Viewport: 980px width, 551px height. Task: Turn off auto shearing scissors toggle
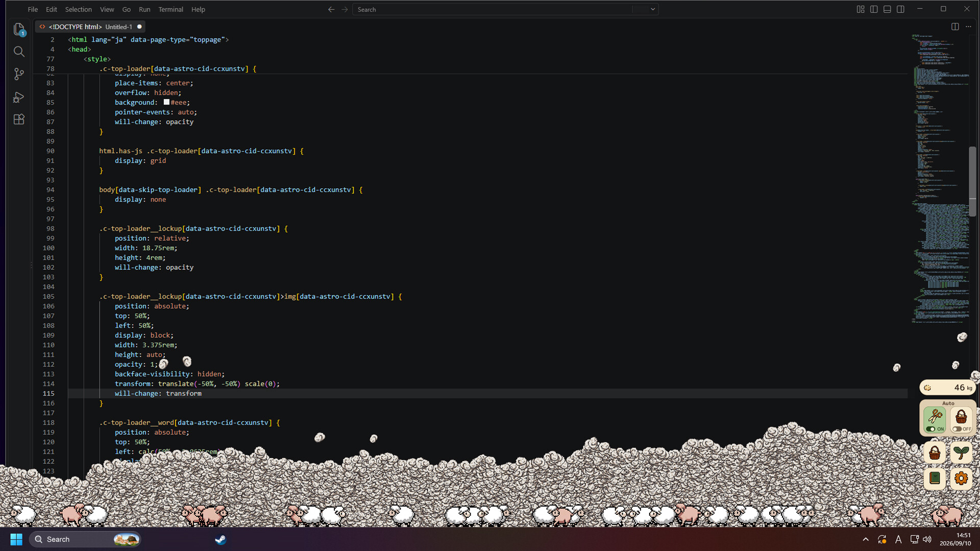point(935,420)
